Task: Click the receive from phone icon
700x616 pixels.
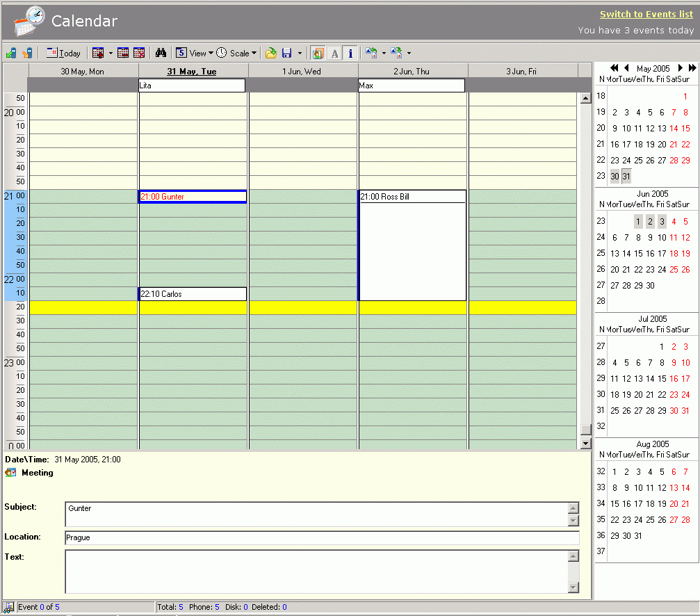Action: [11, 53]
